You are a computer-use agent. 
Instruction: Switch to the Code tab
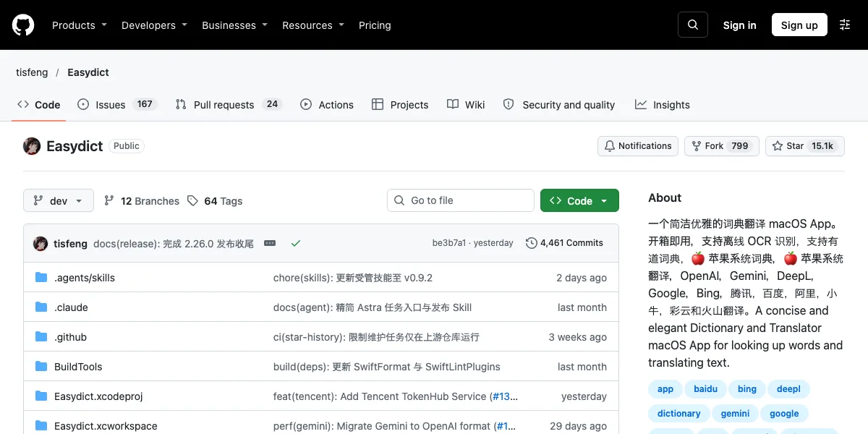point(39,105)
